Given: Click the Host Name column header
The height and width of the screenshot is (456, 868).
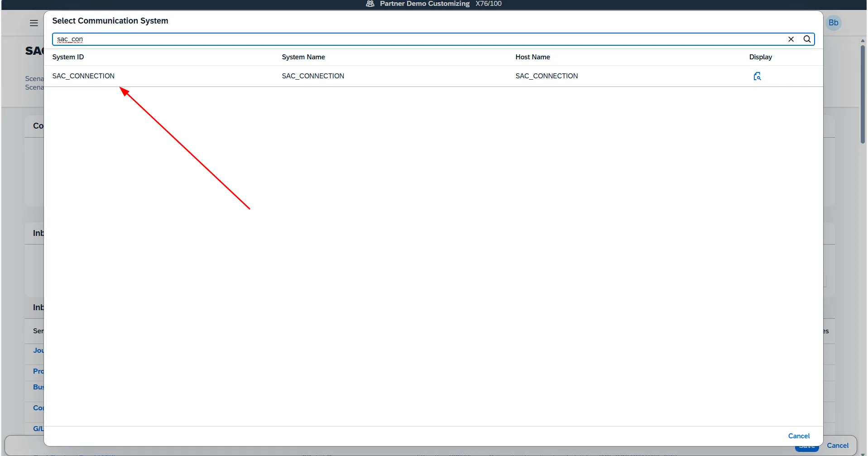Looking at the screenshot, I should (532, 57).
